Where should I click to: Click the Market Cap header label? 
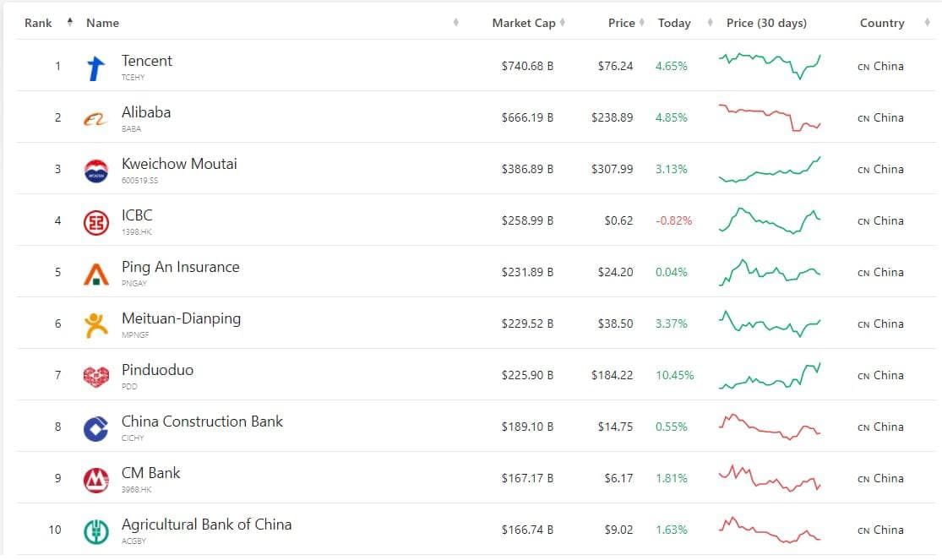coord(524,23)
